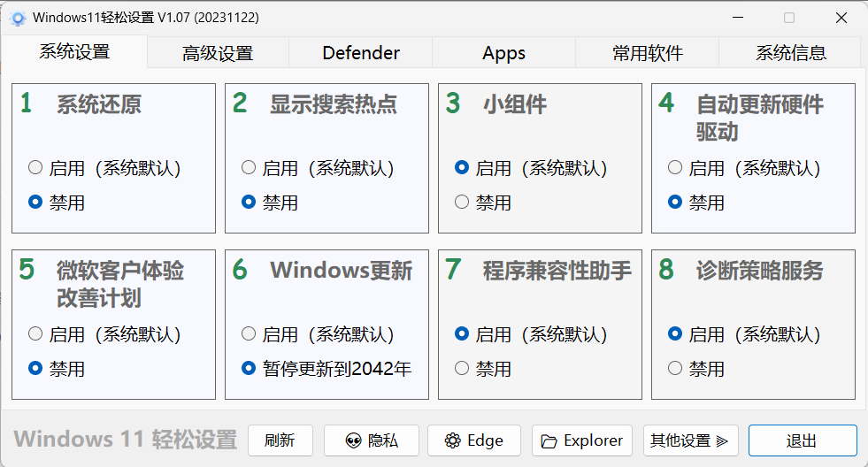Click the Explorer folder icon

[x=549, y=440]
